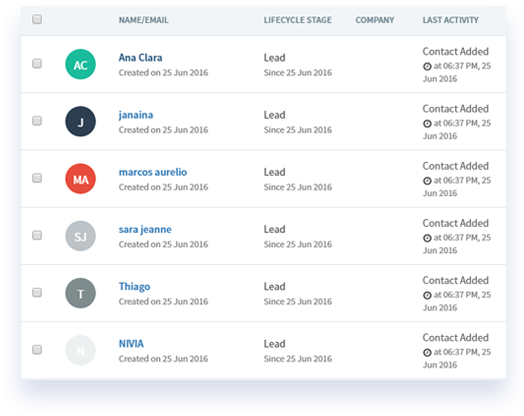Click 'Since 25 Jun 2016' in NIVIA's row

point(298,359)
